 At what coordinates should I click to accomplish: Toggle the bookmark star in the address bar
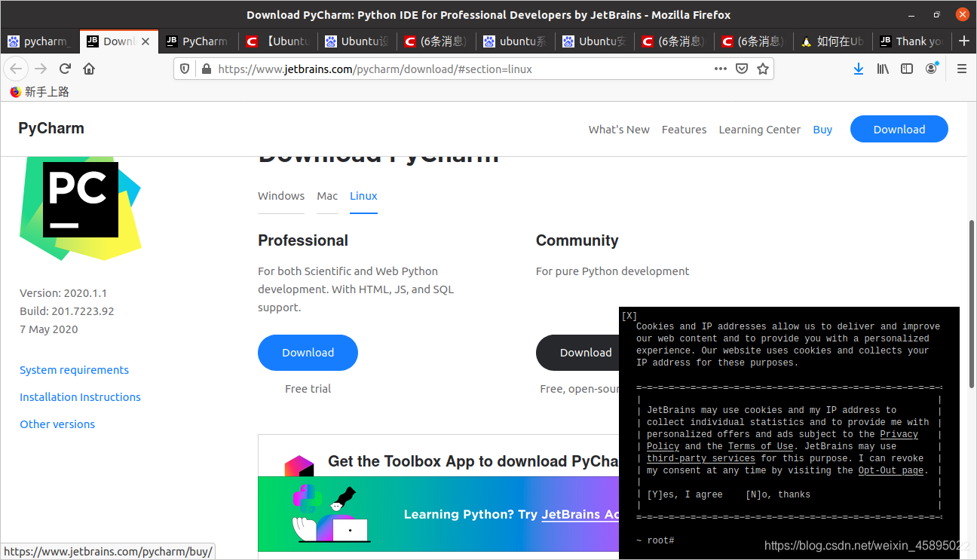point(763,68)
